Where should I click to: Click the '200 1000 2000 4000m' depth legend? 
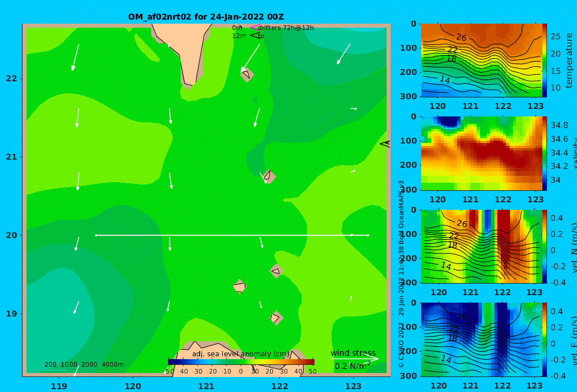(84, 364)
